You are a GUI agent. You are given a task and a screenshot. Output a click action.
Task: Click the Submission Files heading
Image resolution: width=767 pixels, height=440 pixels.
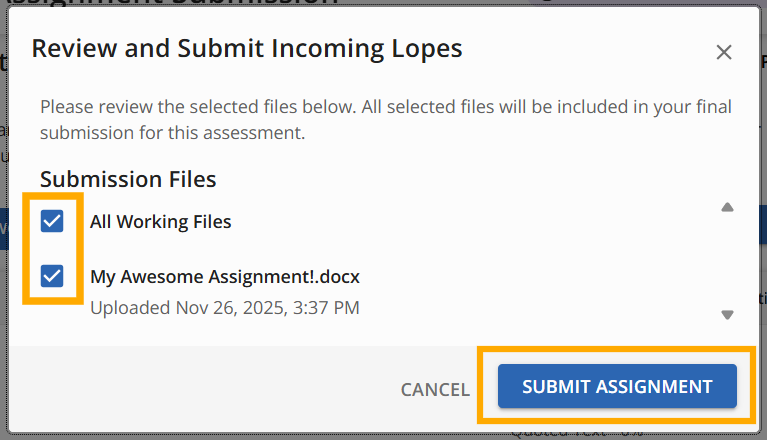[128, 179]
